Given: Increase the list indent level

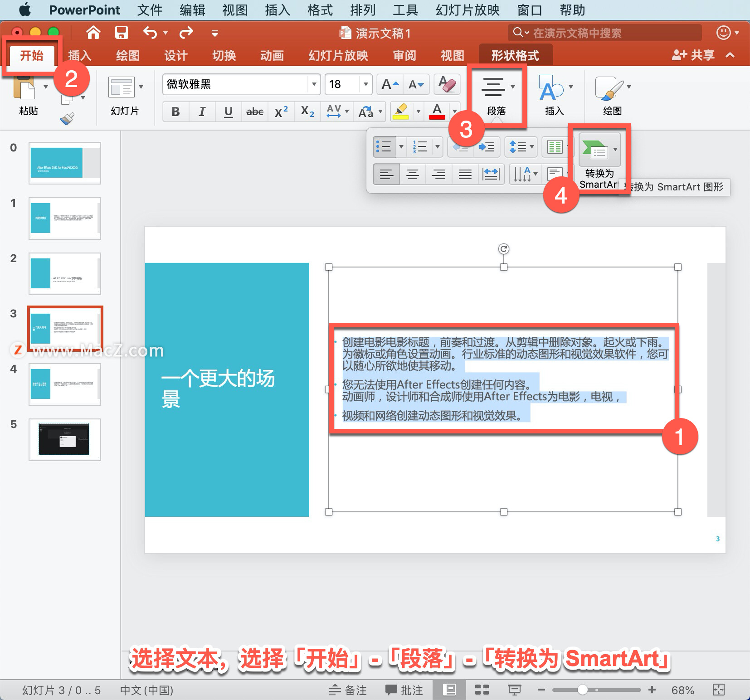Looking at the screenshot, I should pyautogui.click(x=487, y=147).
